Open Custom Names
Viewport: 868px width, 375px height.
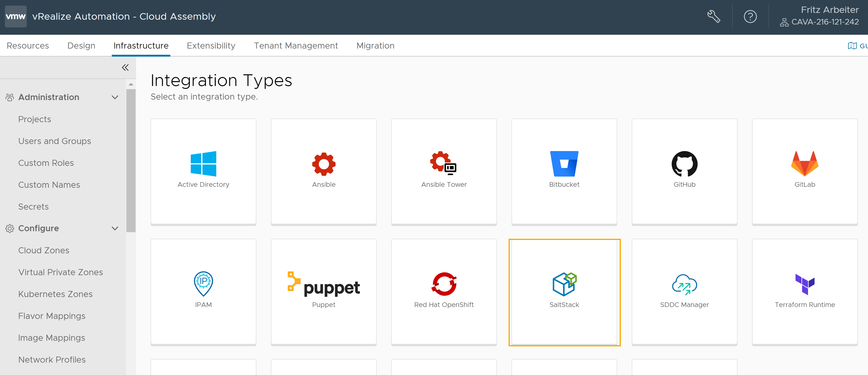49,185
